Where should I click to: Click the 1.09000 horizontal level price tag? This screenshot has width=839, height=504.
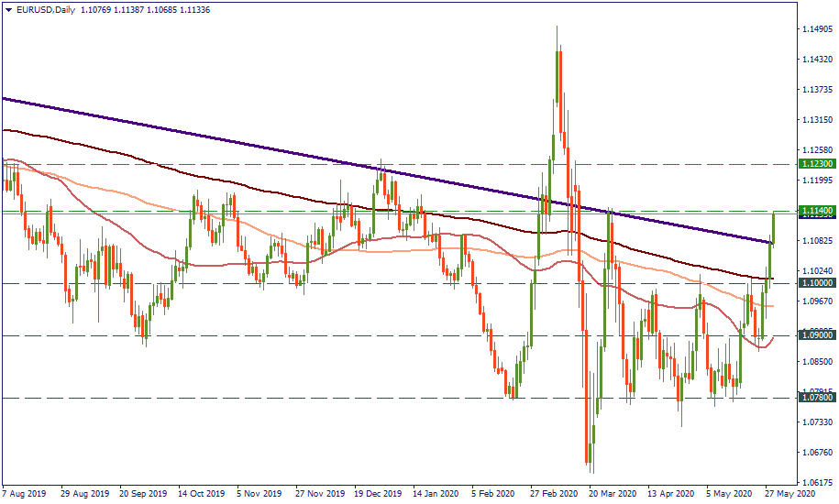(x=815, y=335)
